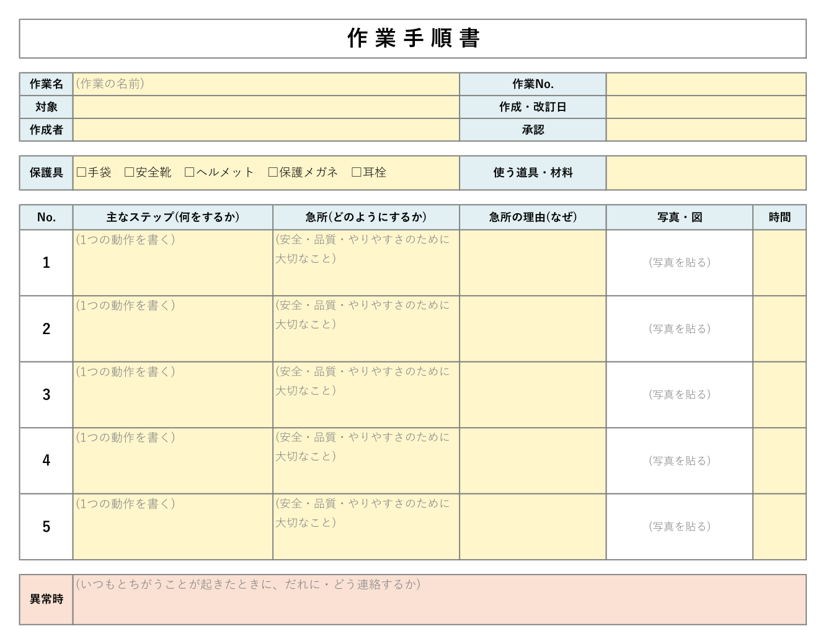Enable the ヘルメット checkbox

click(x=190, y=172)
